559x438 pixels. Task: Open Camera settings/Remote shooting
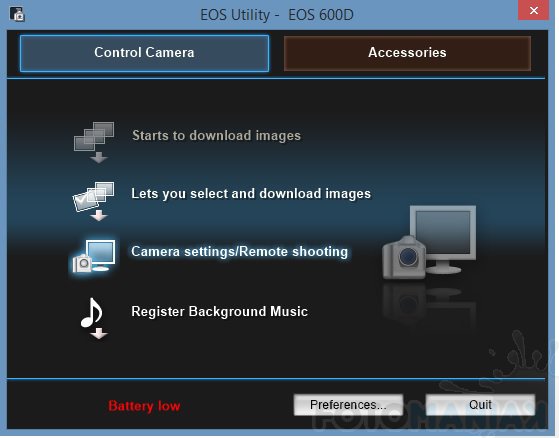pyautogui.click(x=240, y=252)
